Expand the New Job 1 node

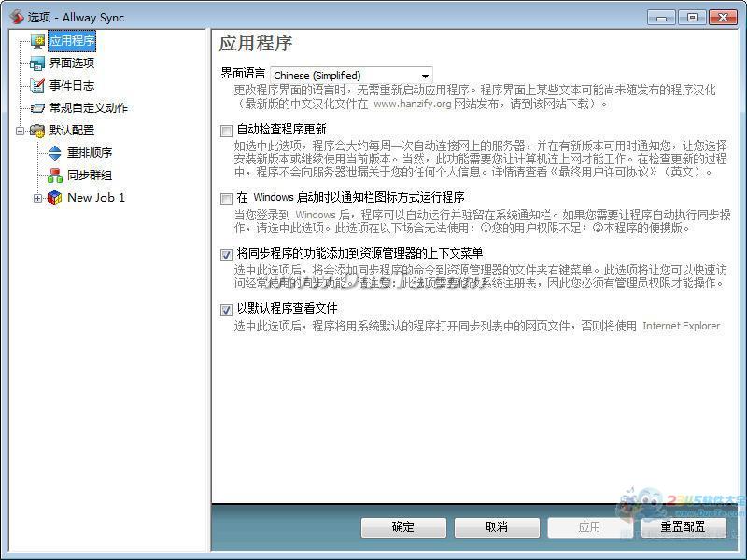[x=37, y=198]
